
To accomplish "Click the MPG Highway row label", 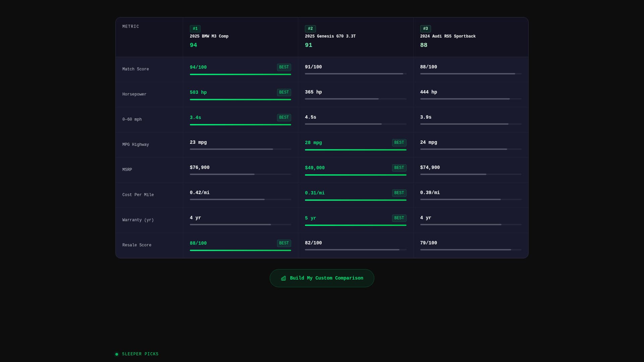I will tap(136, 145).
